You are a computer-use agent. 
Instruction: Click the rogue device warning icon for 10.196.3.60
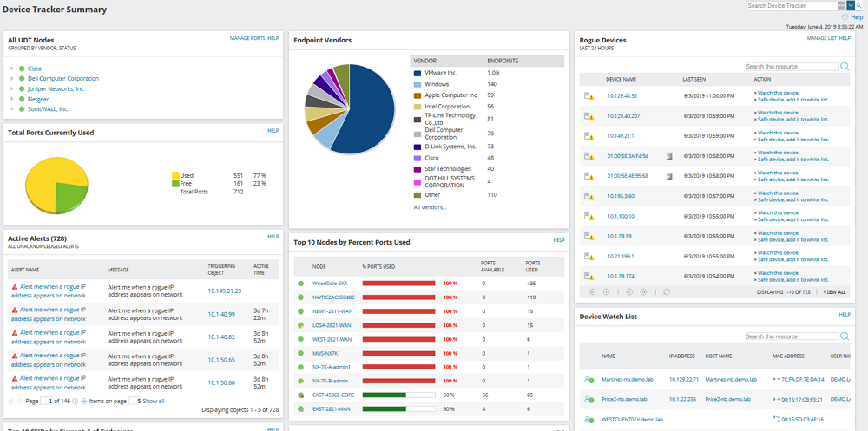click(x=589, y=196)
